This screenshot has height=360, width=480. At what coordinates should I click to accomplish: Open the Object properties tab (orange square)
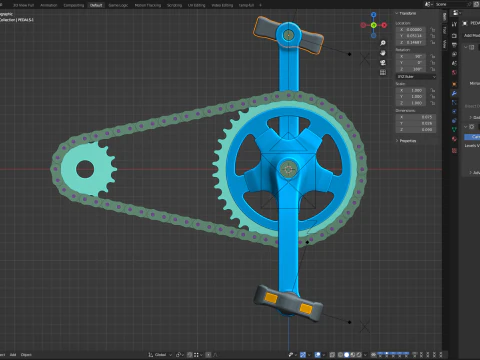click(454, 84)
